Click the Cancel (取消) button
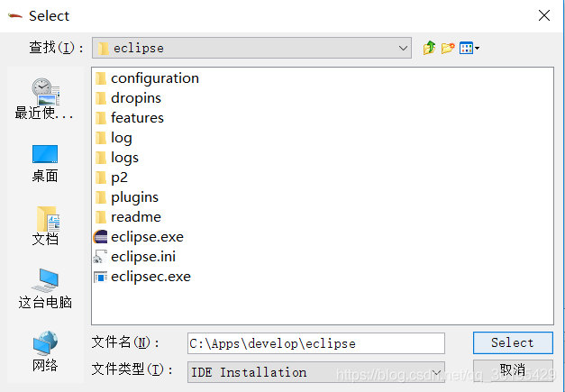This screenshot has width=565, height=392. coord(513,370)
